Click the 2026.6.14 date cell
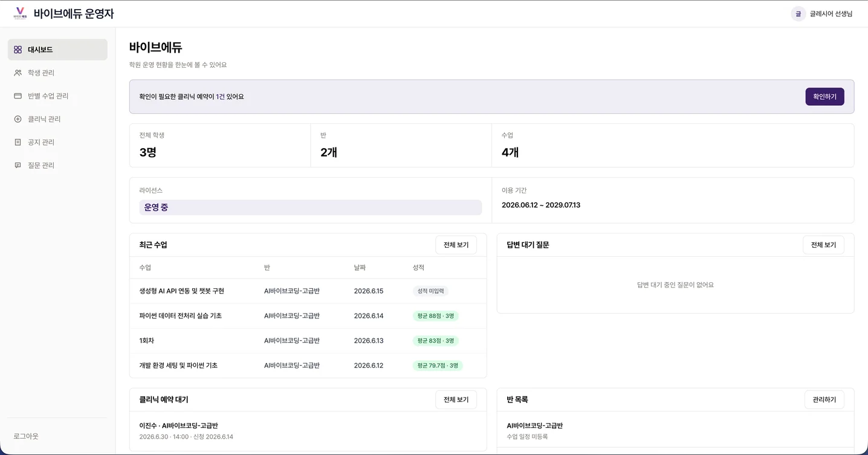868x455 pixels. click(x=369, y=315)
